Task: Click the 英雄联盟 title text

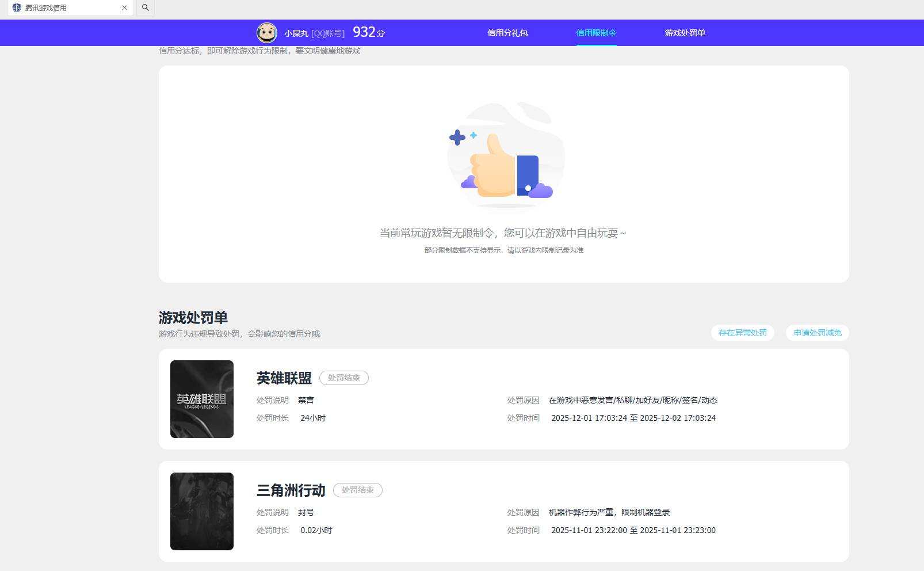Action: 284,378
